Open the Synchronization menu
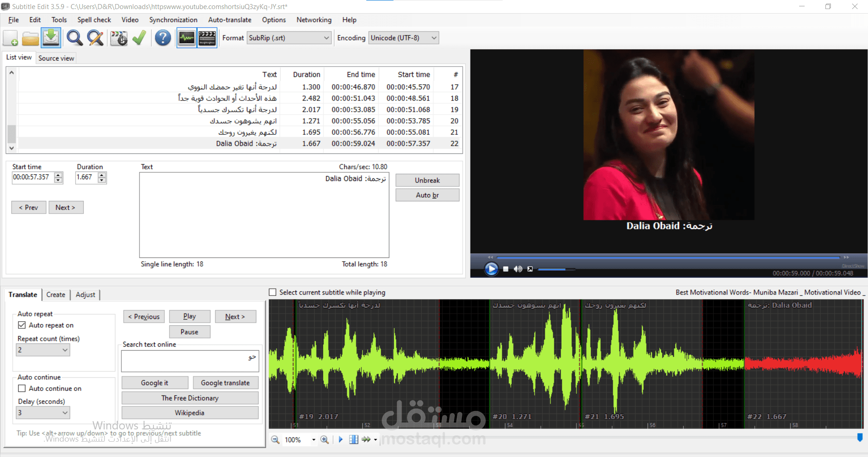The width and height of the screenshot is (868, 457). (x=173, y=20)
